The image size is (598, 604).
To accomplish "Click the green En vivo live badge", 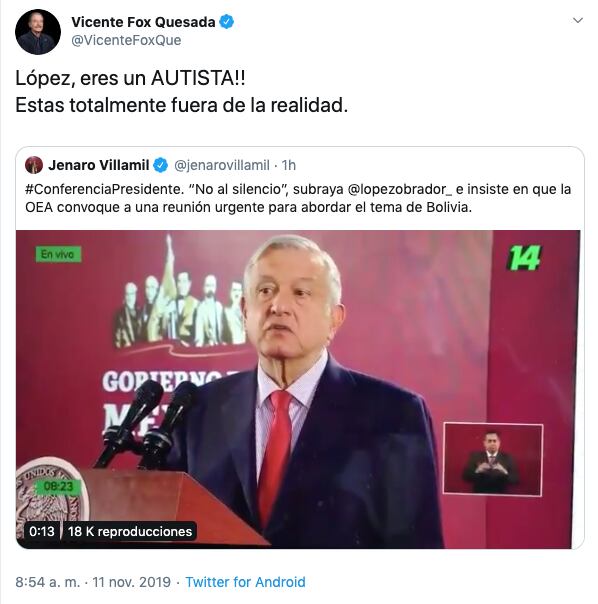I will pos(58,254).
